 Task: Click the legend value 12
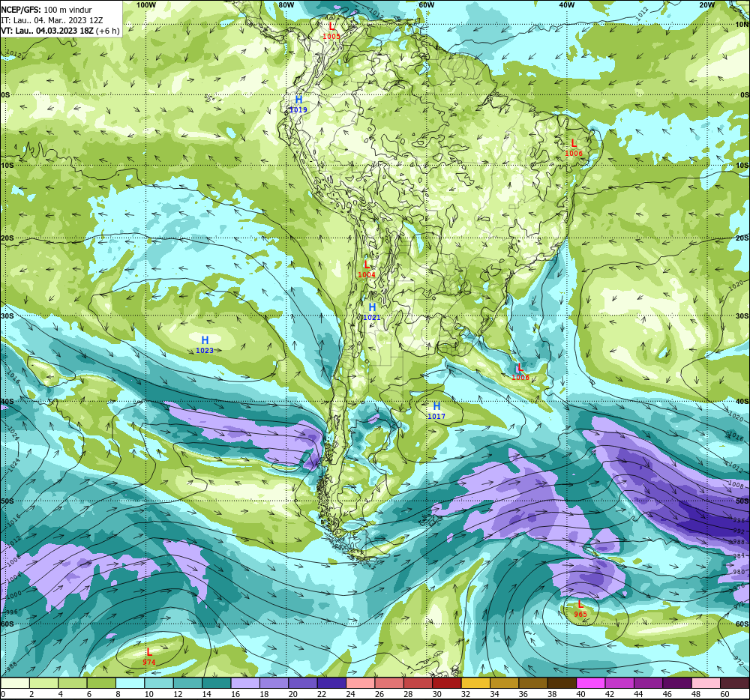point(178,694)
